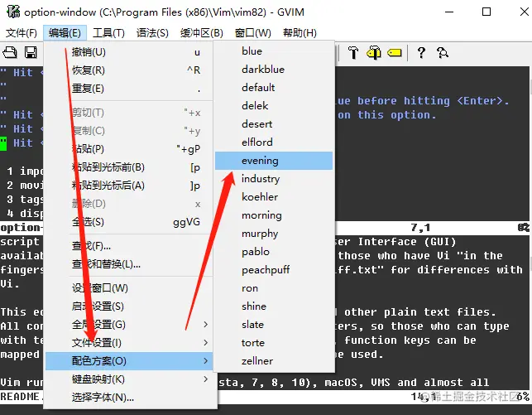Open the 文件(F) menu

[21, 33]
